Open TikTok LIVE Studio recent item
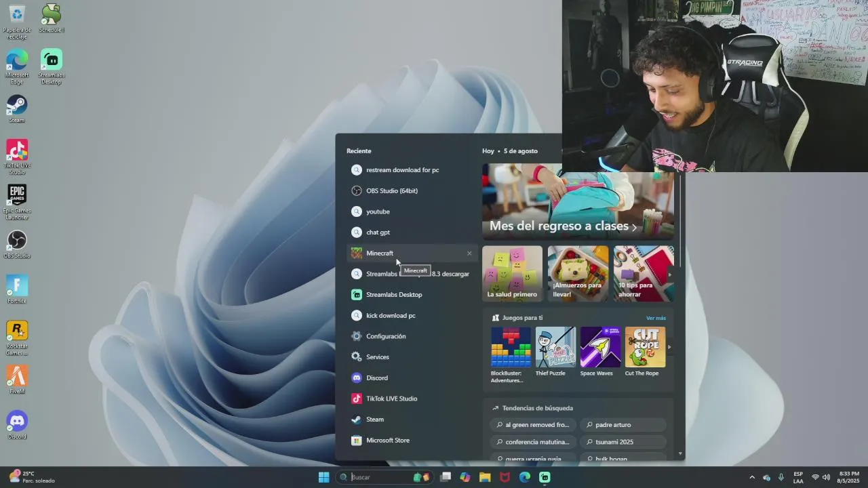868x488 pixels. pos(412,399)
